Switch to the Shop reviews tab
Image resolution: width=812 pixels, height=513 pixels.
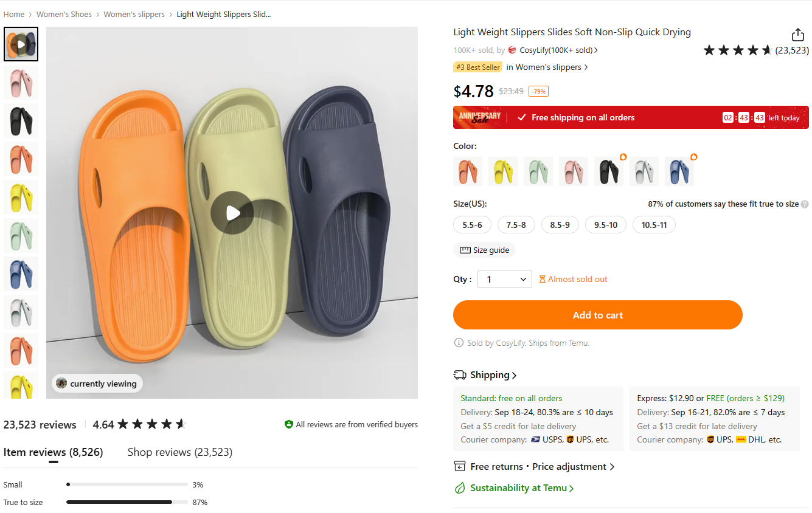179,452
